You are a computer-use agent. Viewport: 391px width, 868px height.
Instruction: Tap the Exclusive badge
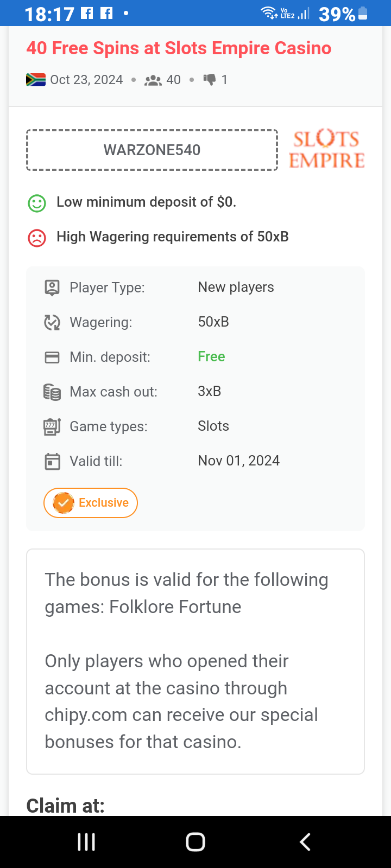[x=91, y=503]
